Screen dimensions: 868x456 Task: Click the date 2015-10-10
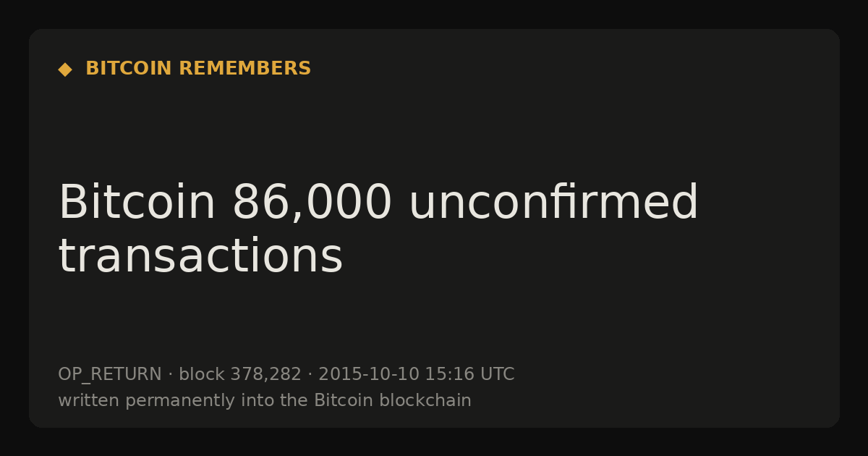click(369, 374)
